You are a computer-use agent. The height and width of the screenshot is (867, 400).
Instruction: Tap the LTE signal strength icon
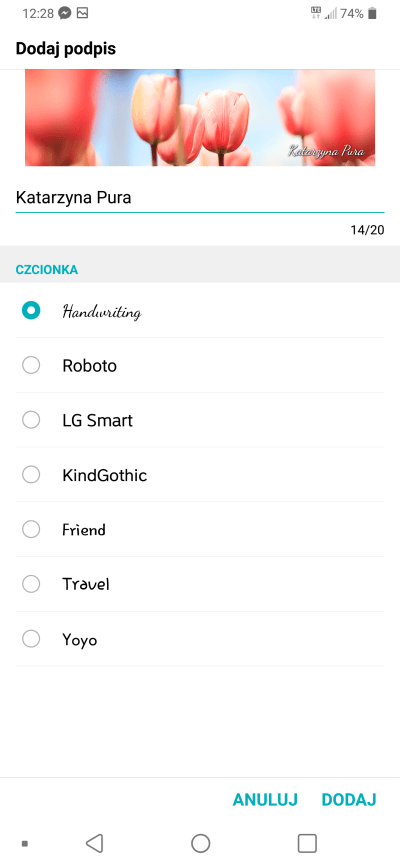pos(324,13)
